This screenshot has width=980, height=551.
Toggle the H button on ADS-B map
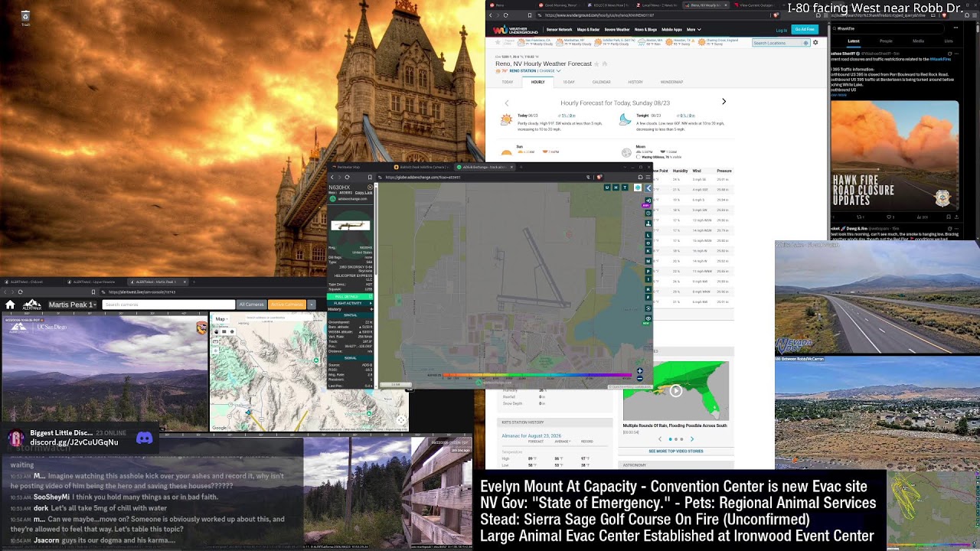pyautogui.click(x=616, y=187)
